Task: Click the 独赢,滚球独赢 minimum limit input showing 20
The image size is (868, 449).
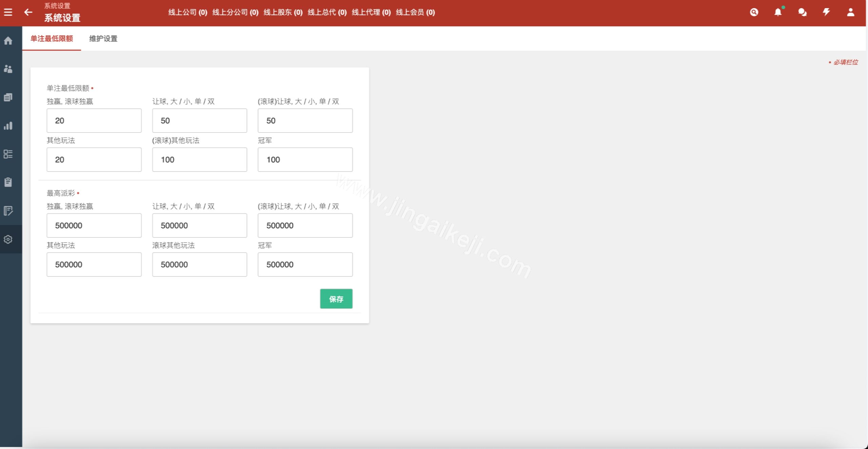Action: click(x=94, y=121)
